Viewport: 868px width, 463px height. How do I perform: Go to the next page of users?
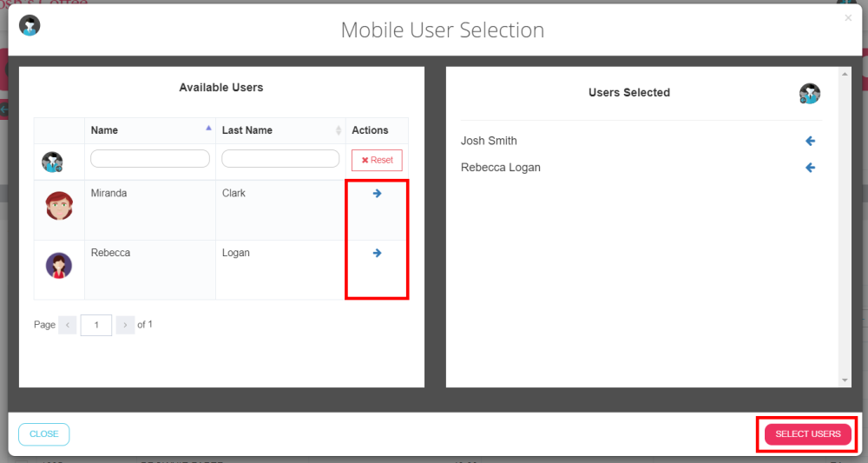pyautogui.click(x=125, y=325)
